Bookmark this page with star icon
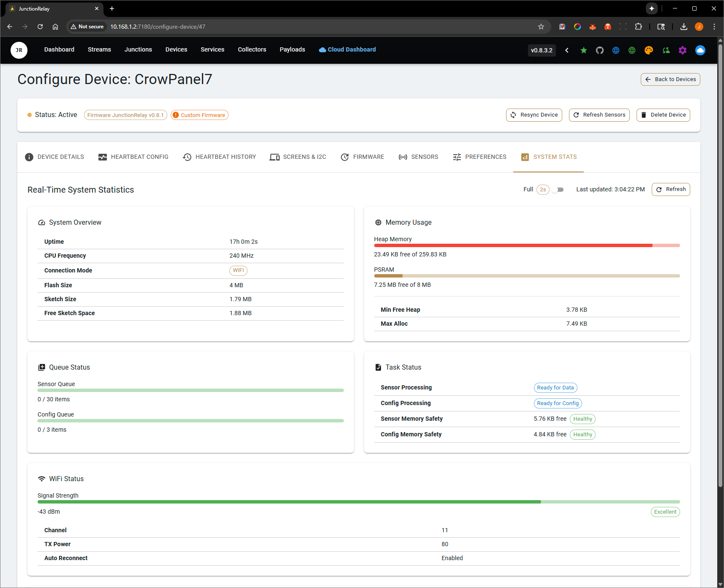Screen dimensions: 724x588 point(541,27)
